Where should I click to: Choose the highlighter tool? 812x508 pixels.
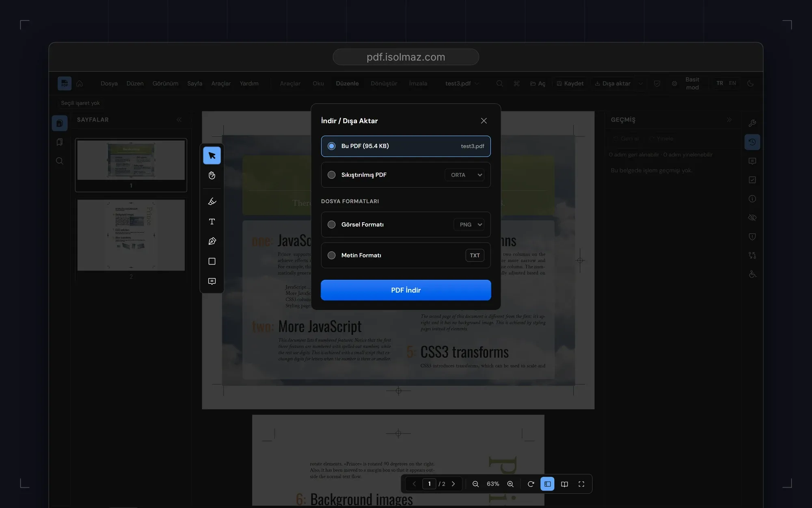[x=212, y=202]
